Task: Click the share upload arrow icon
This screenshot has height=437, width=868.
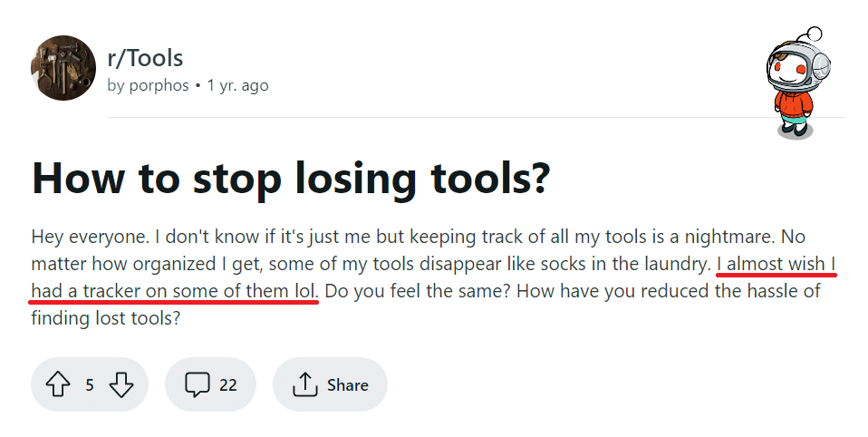Action: tap(304, 384)
